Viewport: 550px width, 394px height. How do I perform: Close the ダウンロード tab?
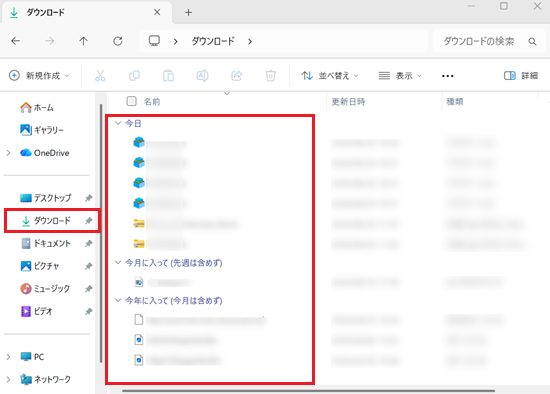point(157,12)
